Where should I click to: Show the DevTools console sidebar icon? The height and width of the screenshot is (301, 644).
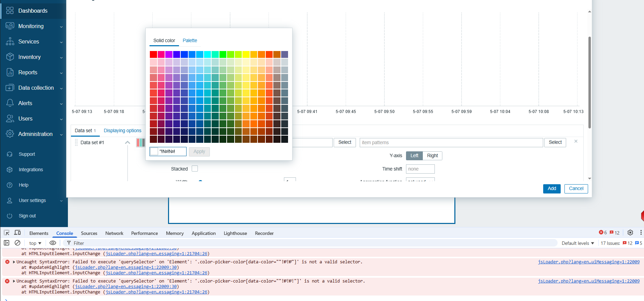[7, 243]
